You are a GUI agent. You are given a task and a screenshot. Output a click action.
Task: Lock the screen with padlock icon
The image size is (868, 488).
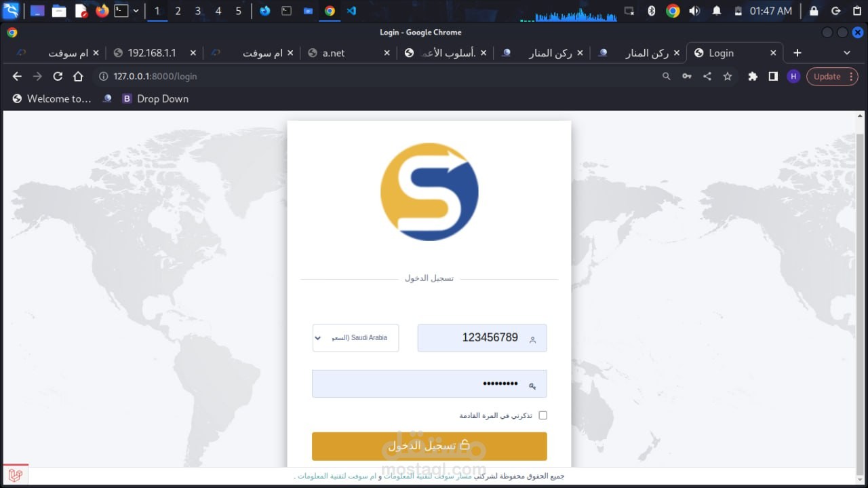[x=814, y=11]
